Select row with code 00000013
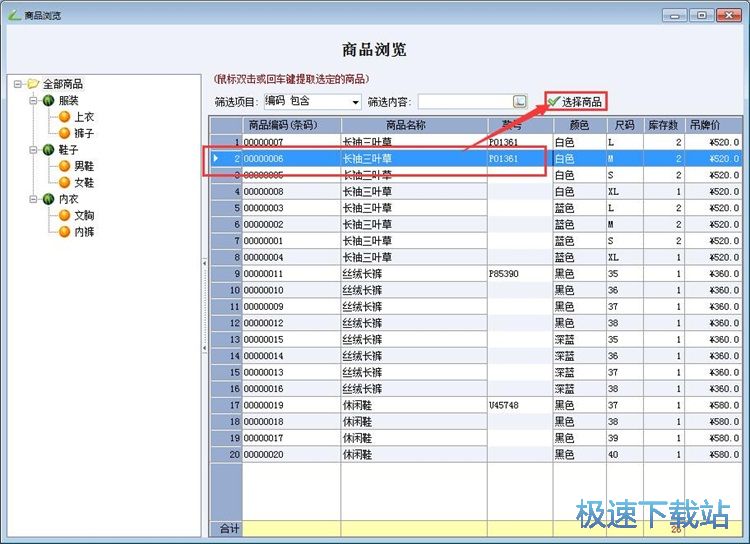Screen dimensions: 750x544 pos(476,372)
